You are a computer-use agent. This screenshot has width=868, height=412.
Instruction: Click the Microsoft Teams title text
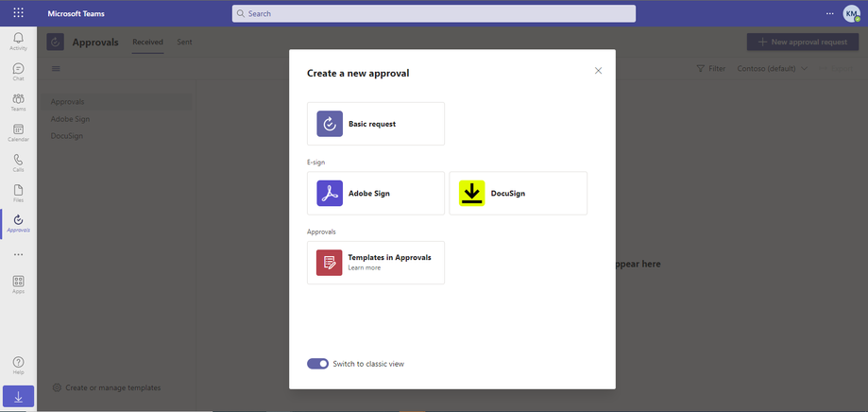[x=76, y=13]
